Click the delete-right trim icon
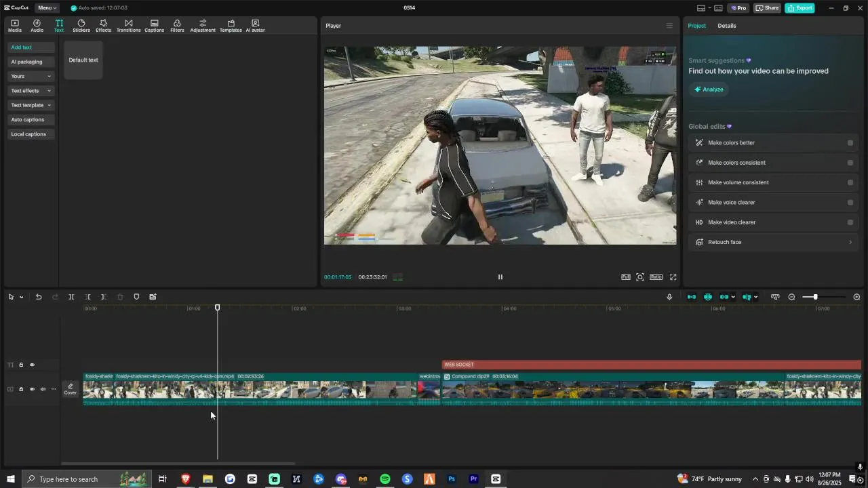Screen dimensions: 868x488 point(103,297)
